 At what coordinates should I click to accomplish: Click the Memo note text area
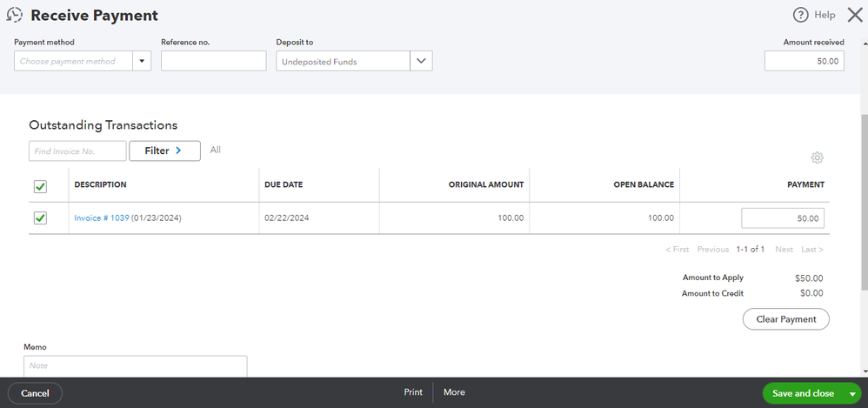pyautogui.click(x=135, y=366)
